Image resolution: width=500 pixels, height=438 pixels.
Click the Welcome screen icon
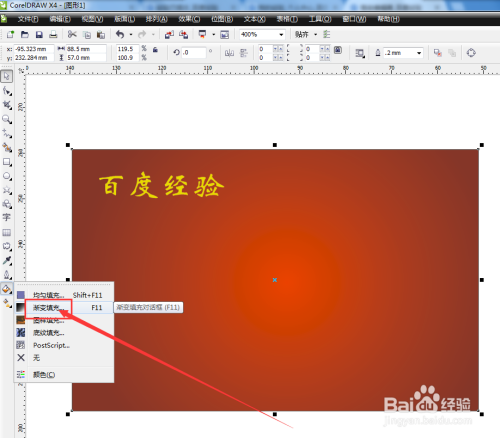[x=225, y=34]
